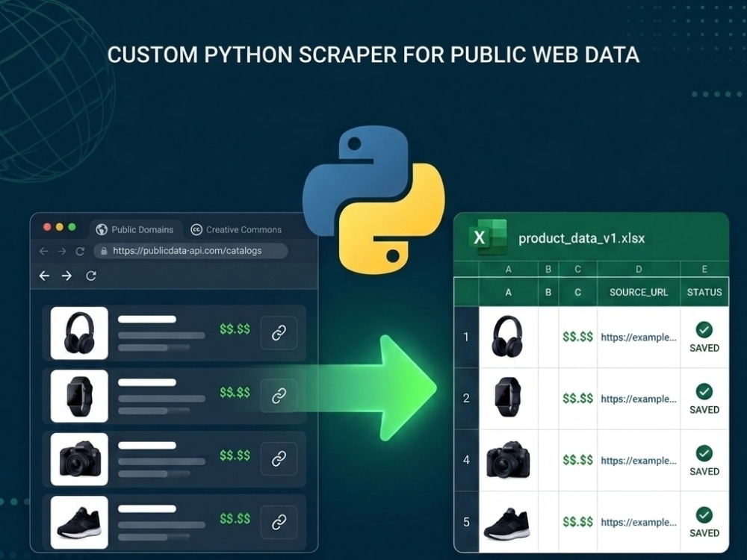Viewport: 747px width, 560px height.
Task: Click the link icon button for the smartwatch listing
Action: (279, 396)
